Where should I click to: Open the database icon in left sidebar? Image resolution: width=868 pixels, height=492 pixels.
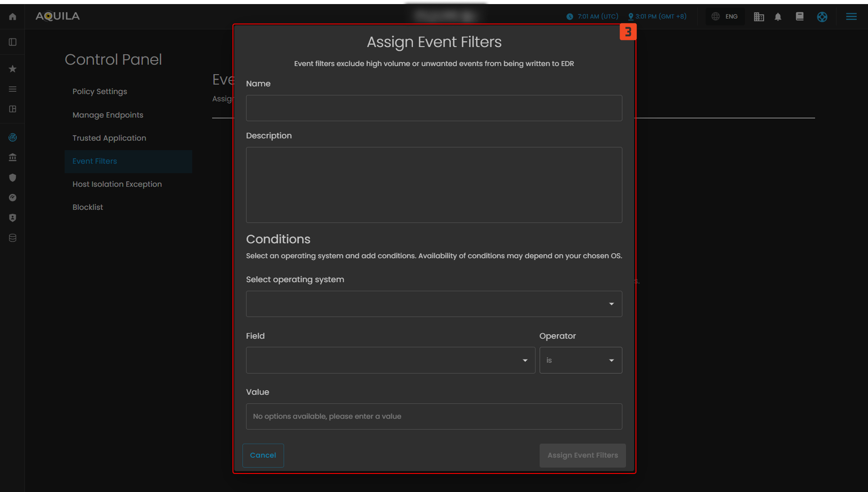(x=13, y=238)
